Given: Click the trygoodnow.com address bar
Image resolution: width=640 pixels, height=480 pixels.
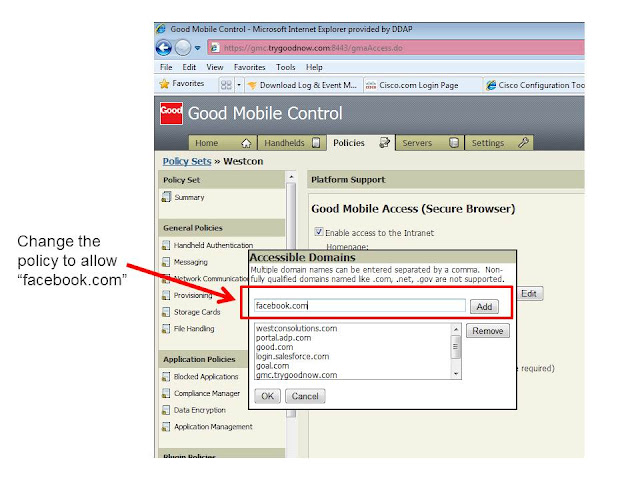Looking at the screenshot, I should (x=396, y=48).
